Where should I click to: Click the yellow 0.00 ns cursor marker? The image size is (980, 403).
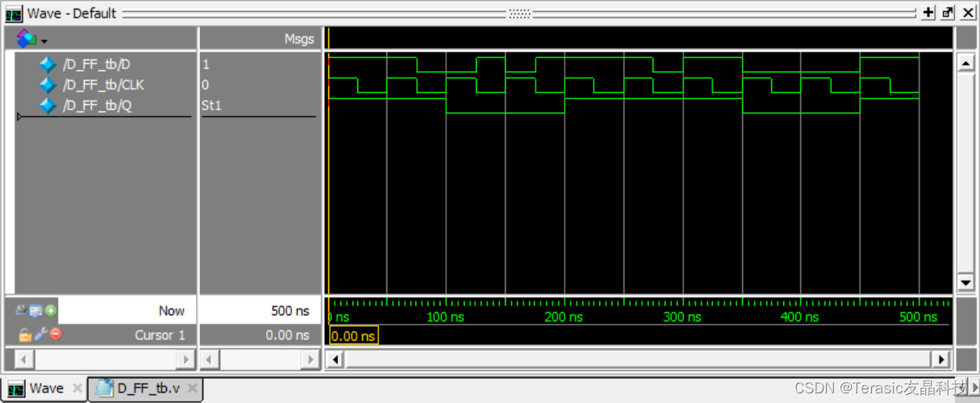coord(353,336)
